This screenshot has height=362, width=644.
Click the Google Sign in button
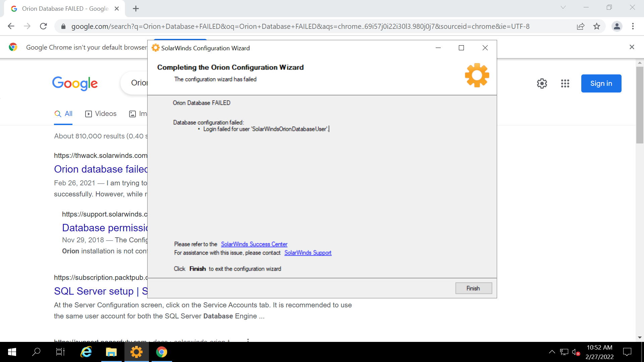pyautogui.click(x=601, y=83)
